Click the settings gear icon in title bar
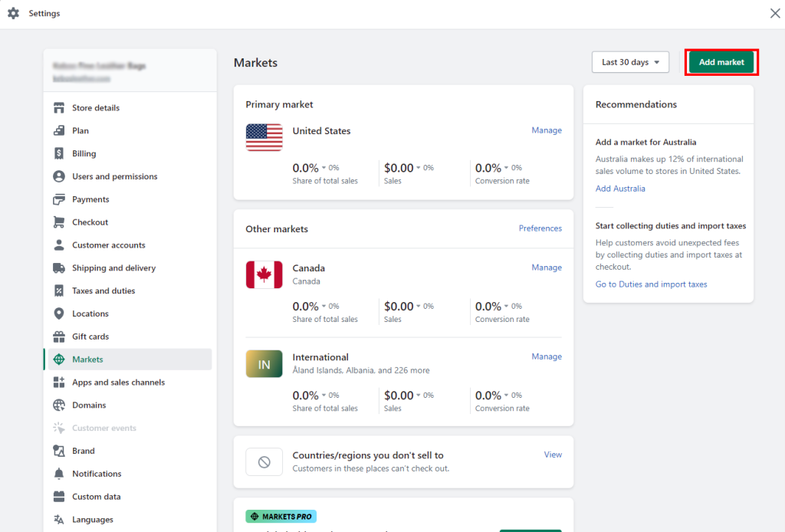The width and height of the screenshot is (785, 532). [13, 13]
